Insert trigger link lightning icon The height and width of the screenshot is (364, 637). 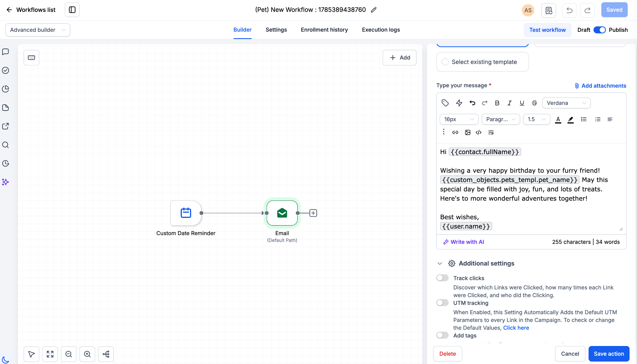click(x=459, y=103)
